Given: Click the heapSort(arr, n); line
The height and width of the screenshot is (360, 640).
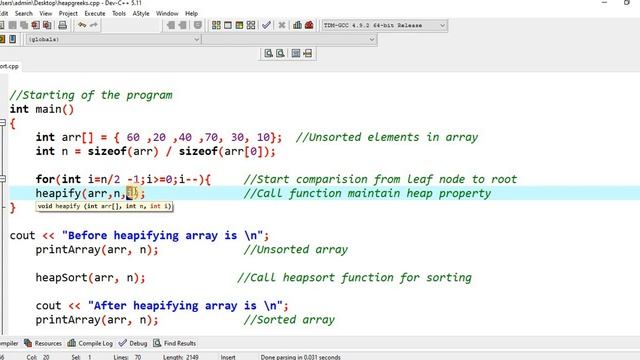Looking at the screenshot, I should (x=90, y=278).
